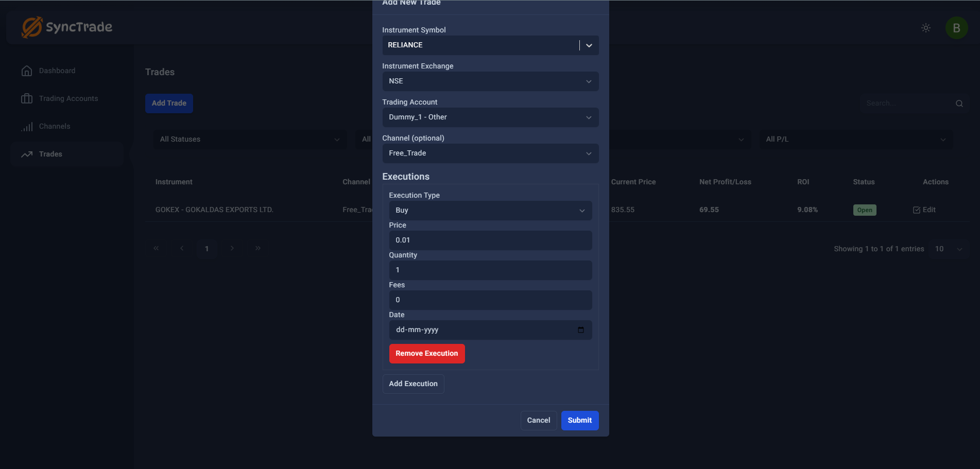Open Trading Accounts from the sidebar
Screen dimensions: 980x469
point(68,99)
